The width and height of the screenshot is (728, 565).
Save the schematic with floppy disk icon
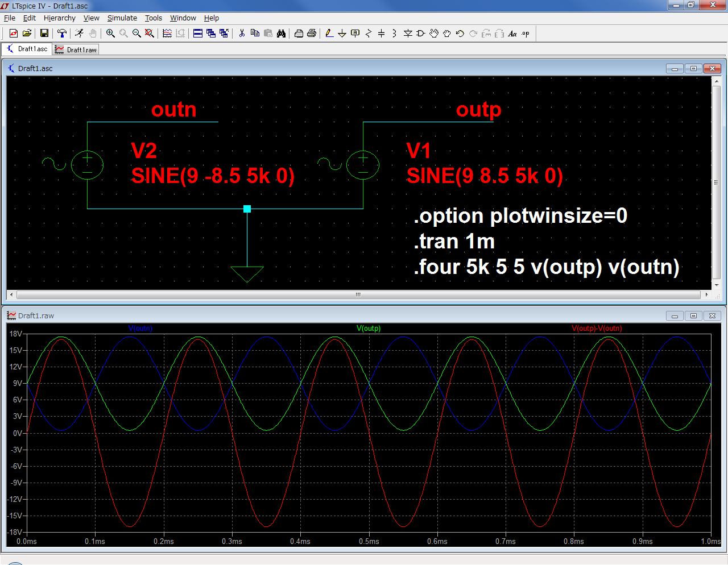(x=44, y=34)
